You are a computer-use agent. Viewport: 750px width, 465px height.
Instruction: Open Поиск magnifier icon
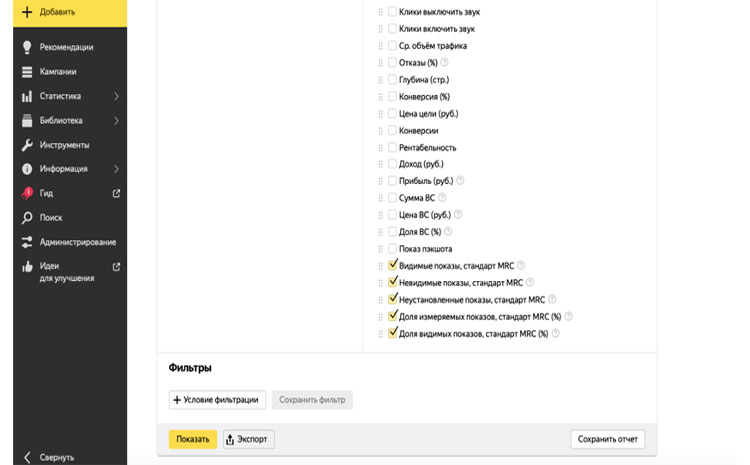27,217
